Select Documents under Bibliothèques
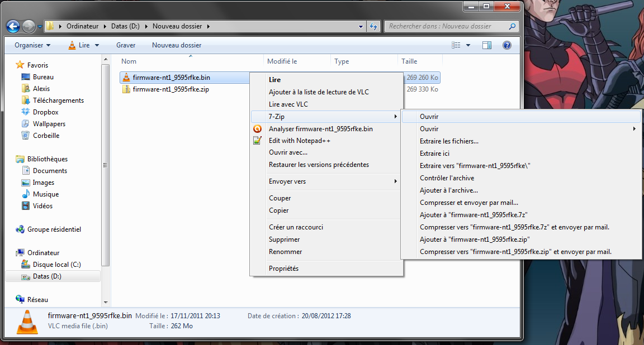644x345 pixels. pyautogui.click(x=50, y=171)
